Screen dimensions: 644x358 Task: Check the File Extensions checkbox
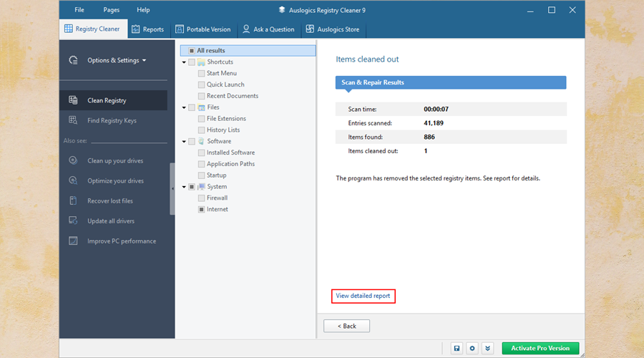[x=201, y=119]
